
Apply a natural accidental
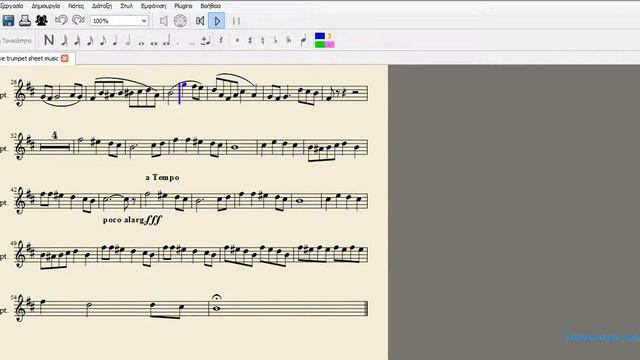pos(262,40)
